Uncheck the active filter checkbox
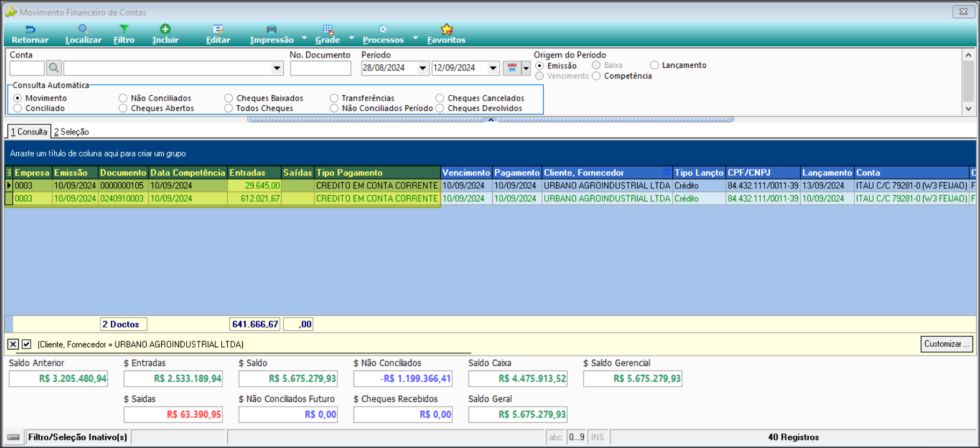Image resolution: width=980 pixels, height=448 pixels. [26, 344]
